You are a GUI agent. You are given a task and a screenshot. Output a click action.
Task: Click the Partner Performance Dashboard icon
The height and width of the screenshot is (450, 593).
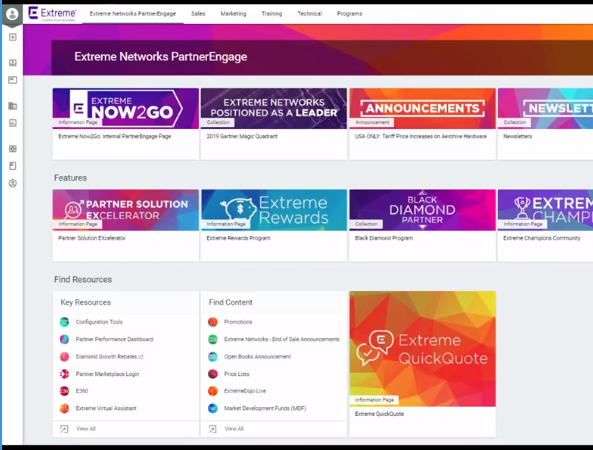65,339
